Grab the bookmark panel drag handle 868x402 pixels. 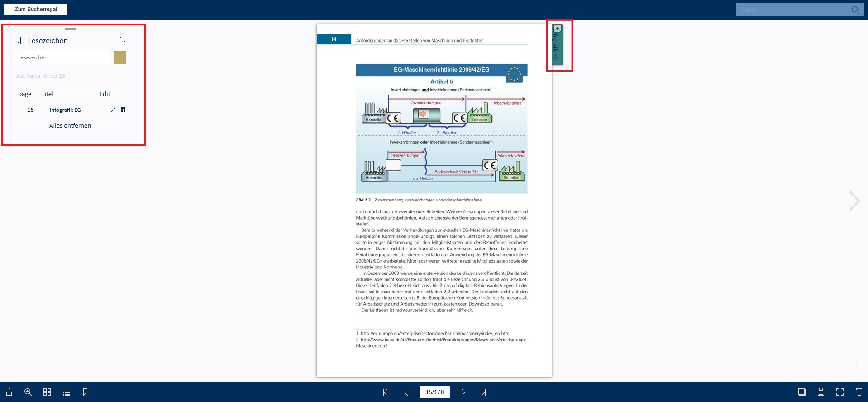point(70,29)
